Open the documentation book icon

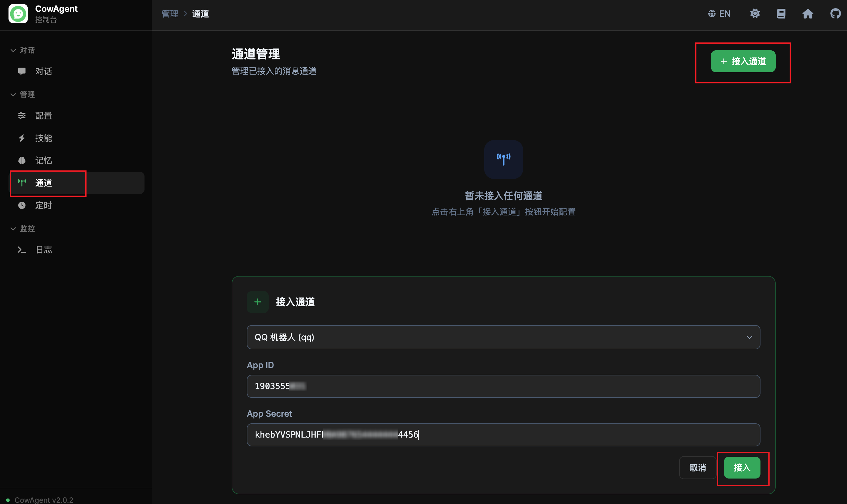pyautogui.click(x=781, y=14)
